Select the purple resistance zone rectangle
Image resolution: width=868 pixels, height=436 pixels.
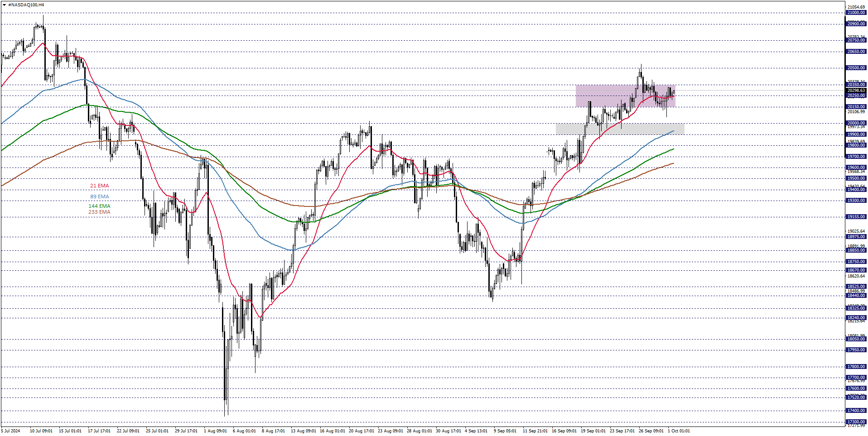tap(625, 96)
